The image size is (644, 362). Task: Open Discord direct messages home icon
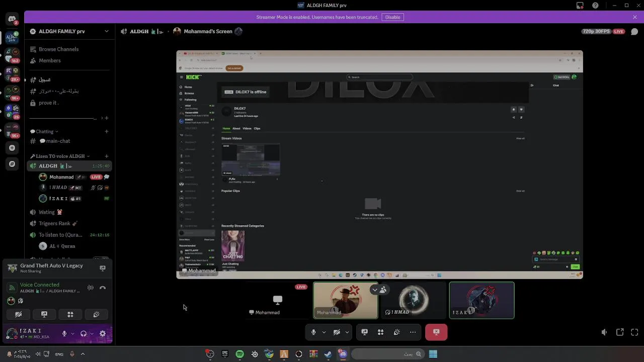click(x=12, y=19)
